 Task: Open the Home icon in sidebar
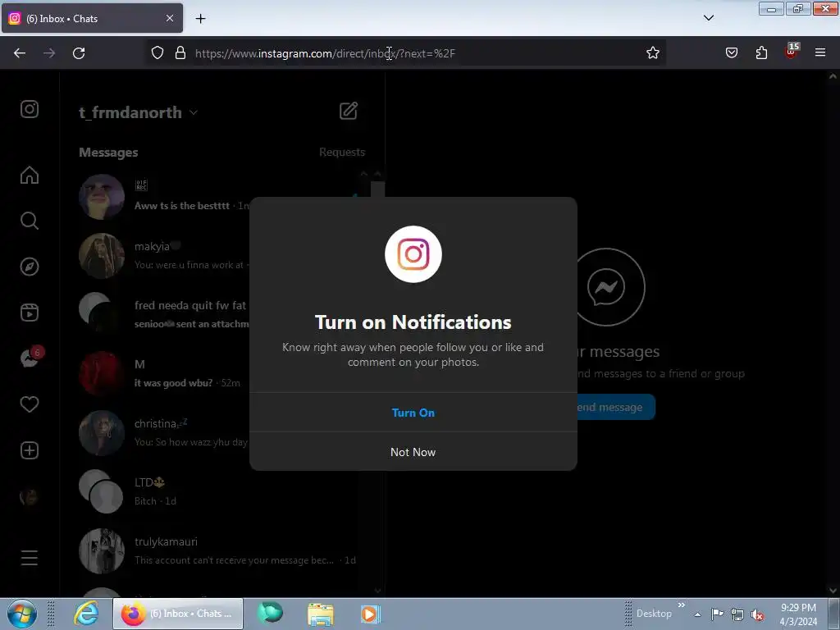(x=30, y=176)
